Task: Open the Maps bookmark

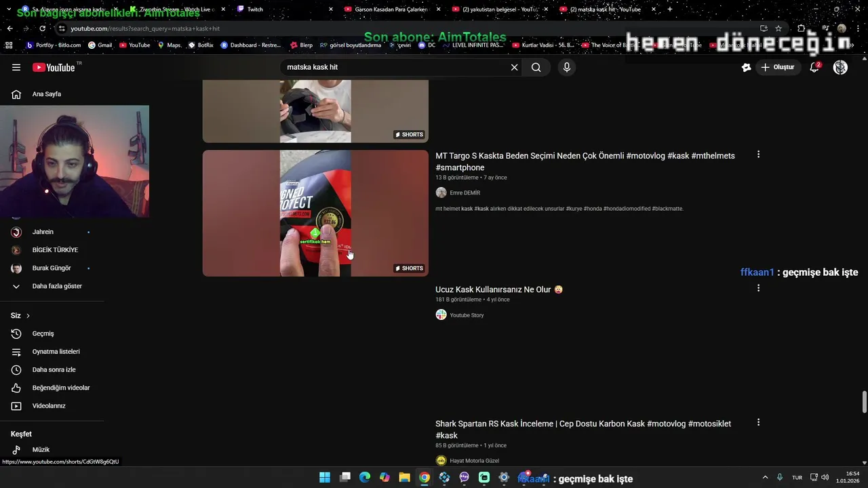Action: [x=169, y=45]
